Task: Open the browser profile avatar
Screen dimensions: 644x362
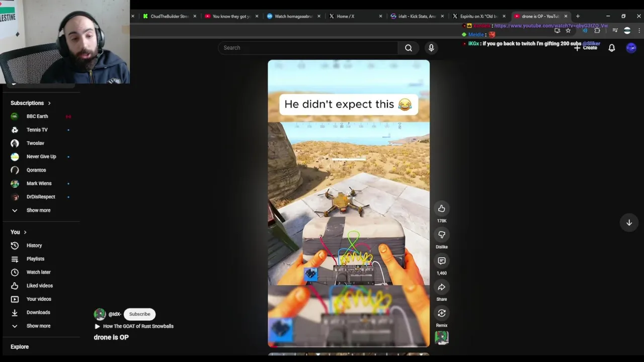Action: pyautogui.click(x=627, y=31)
